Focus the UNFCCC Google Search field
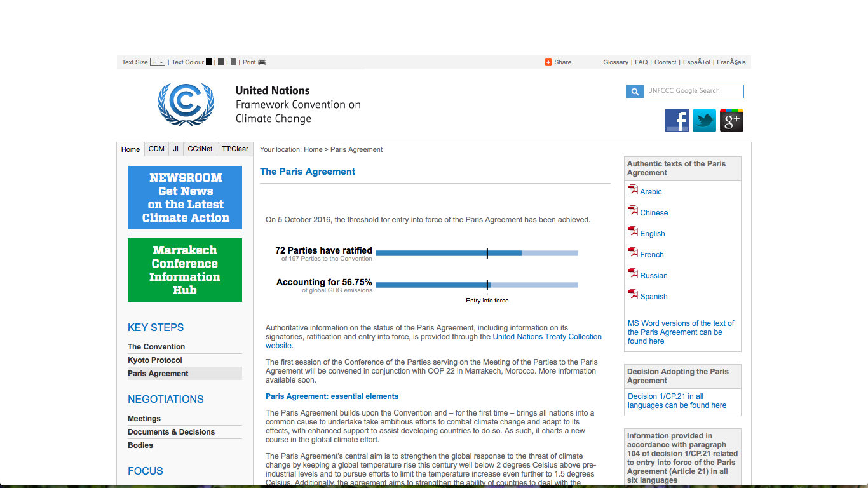Image resolution: width=868 pixels, height=488 pixels. pos(693,91)
